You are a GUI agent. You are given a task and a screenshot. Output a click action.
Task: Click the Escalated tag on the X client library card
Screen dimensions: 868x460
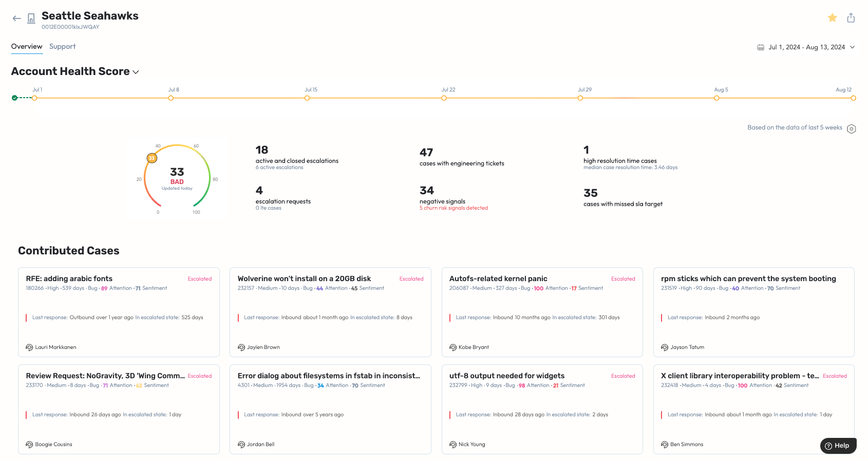pos(835,376)
